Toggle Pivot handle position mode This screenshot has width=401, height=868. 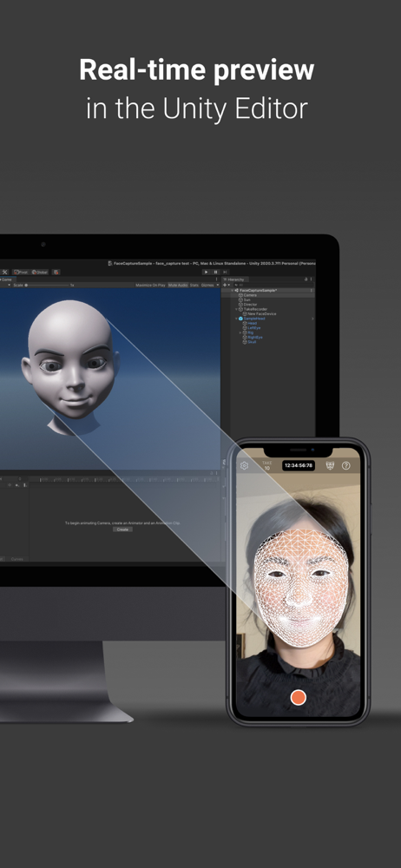point(21,273)
